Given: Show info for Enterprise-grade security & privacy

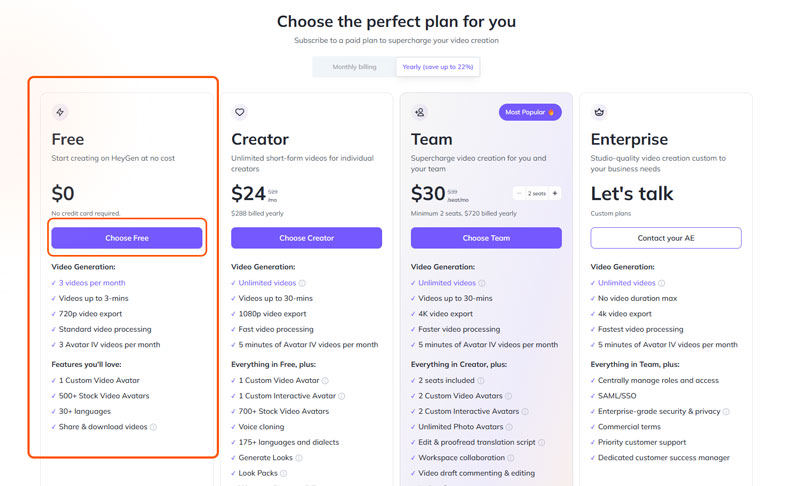Looking at the screenshot, I should [x=726, y=412].
